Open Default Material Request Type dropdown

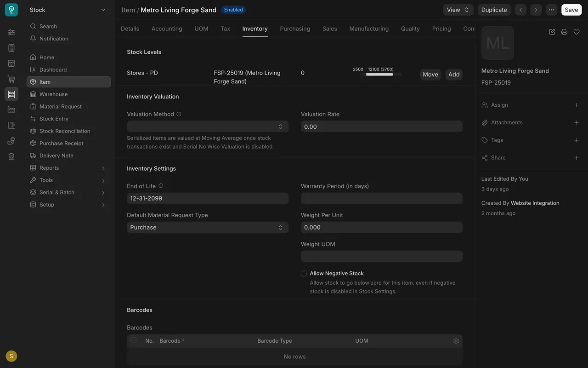[208, 227]
